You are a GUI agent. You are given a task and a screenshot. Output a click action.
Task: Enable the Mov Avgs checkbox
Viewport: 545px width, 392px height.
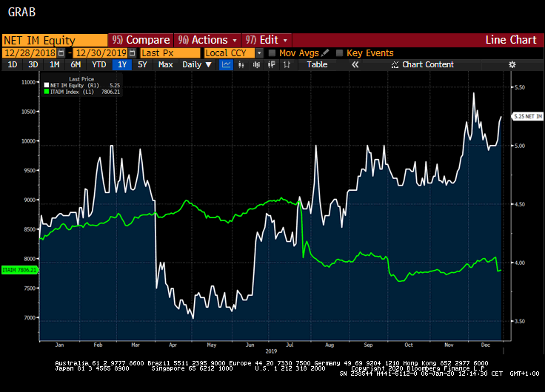coord(272,53)
